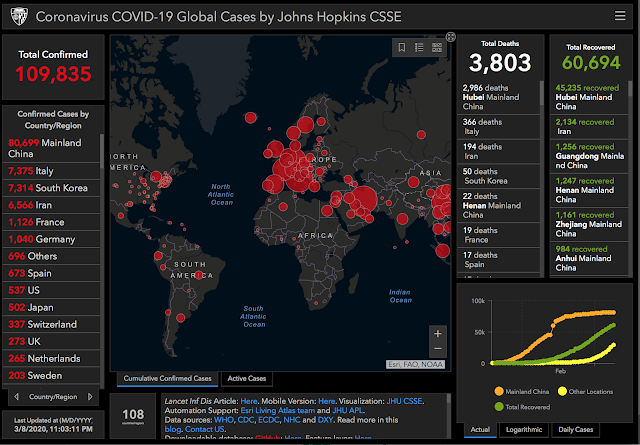Image resolution: width=640 pixels, height=445 pixels.
Task: Open the Mobile Version Here link
Action: (x=327, y=401)
